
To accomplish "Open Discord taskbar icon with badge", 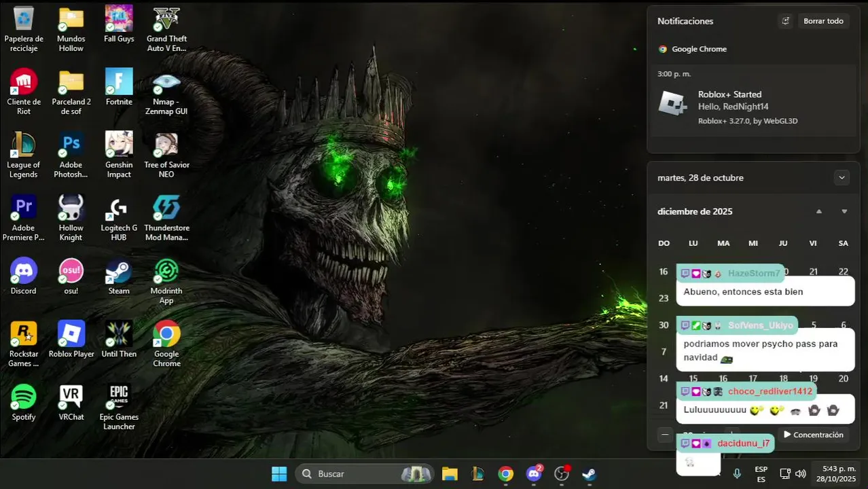I will click(534, 474).
